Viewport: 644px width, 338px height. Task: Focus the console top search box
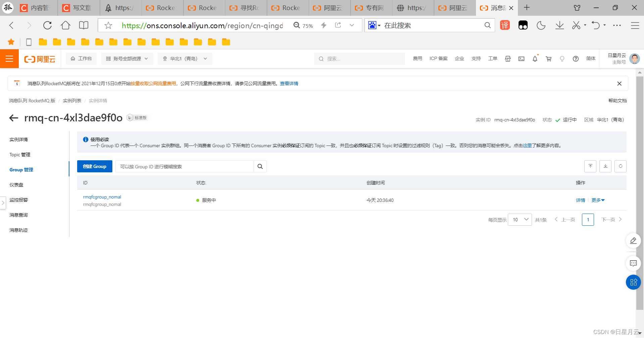click(x=360, y=59)
